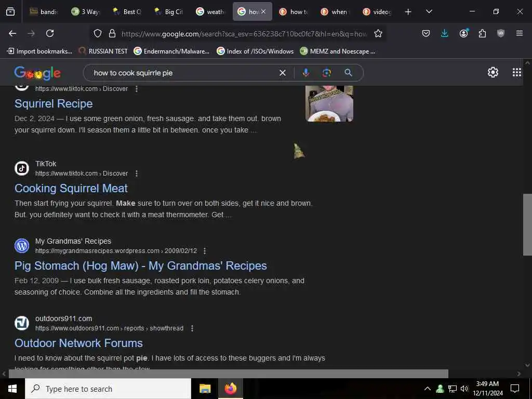Open File Explorer from taskbar

[205, 389]
